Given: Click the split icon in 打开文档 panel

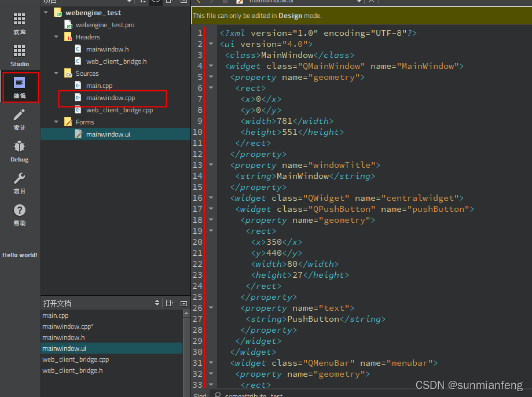Looking at the screenshot, I should click(169, 303).
